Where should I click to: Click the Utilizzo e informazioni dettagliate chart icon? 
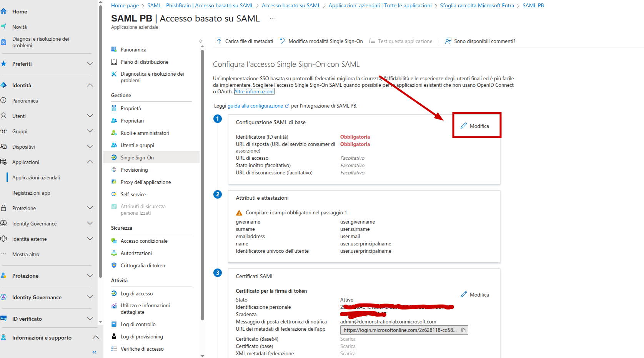(114, 306)
